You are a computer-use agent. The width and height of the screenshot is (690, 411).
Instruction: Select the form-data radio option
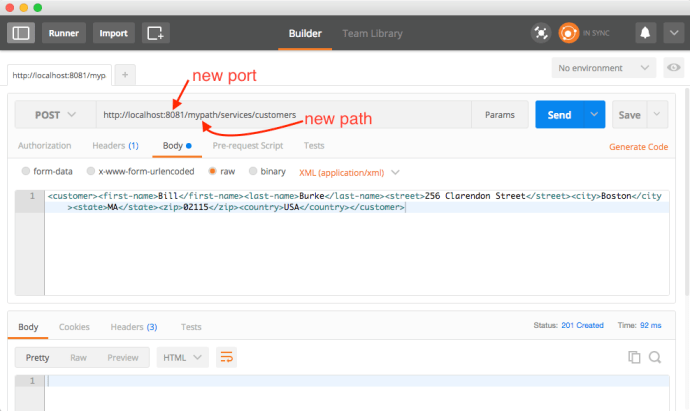tap(26, 171)
